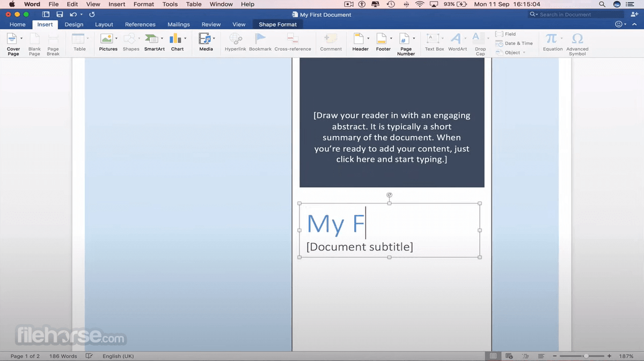Click the Hyperlink icon
Image resolution: width=644 pixels, height=361 pixels.
pyautogui.click(x=235, y=39)
